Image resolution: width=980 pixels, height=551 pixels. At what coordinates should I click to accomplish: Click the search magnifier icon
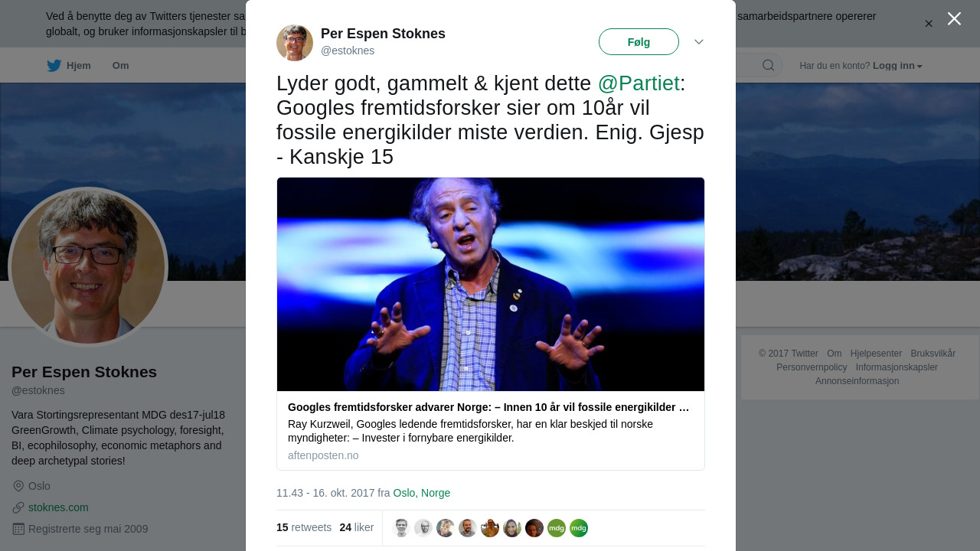pos(768,65)
